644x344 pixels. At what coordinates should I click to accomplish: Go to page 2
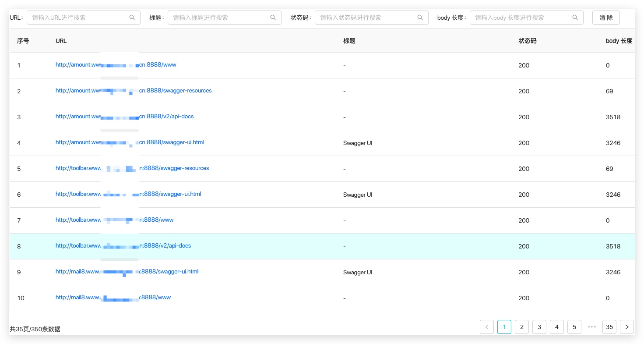pyautogui.click(x=522, y=327)
